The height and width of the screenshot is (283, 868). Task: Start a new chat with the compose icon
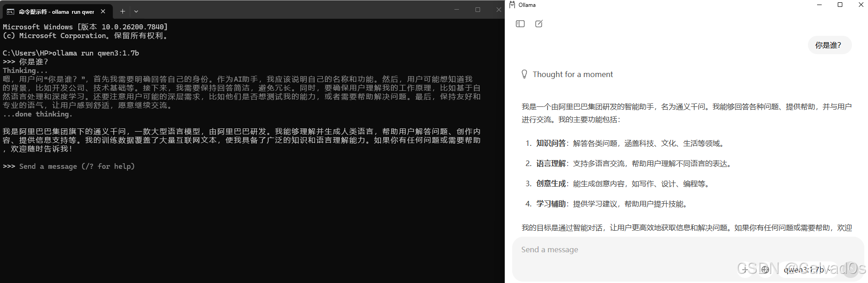[539, 24]
